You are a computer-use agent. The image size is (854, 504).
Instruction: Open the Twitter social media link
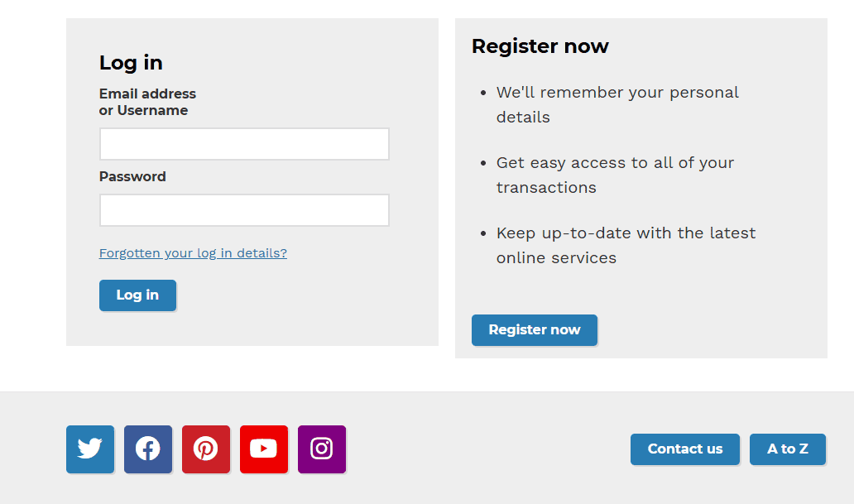pos(90,449)
